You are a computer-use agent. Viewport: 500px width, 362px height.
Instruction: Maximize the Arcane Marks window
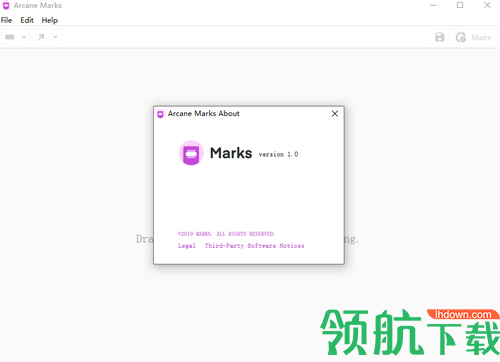pos(460,5)
